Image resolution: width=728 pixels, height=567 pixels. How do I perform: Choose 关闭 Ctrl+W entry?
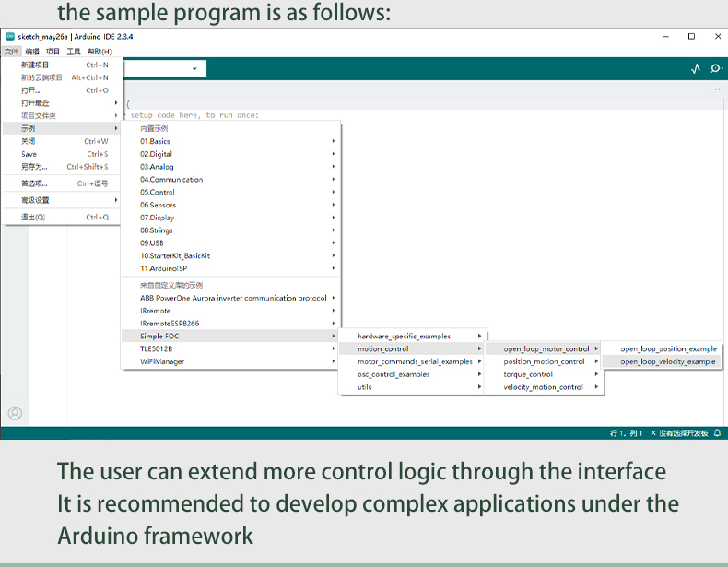[62, 141]
